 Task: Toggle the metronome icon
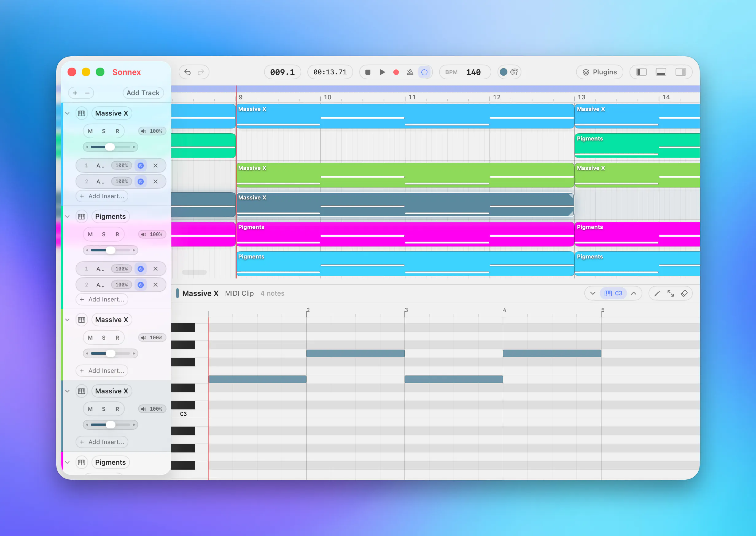pyautogui.click(x=410, y=72)
